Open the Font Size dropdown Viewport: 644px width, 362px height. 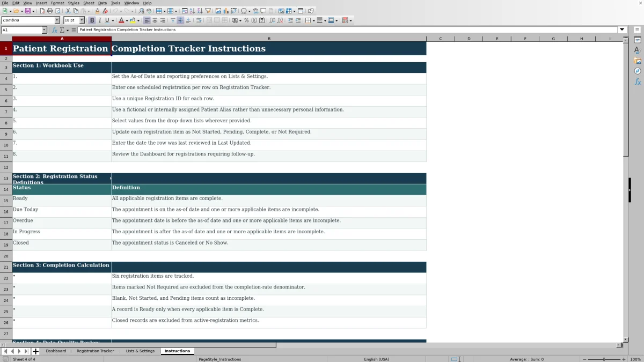pos(82,20)
